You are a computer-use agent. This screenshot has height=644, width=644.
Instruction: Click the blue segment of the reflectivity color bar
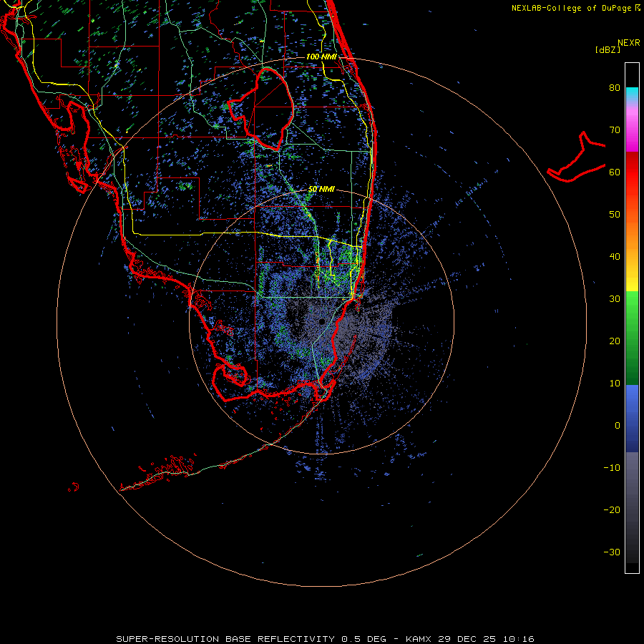(632, 419)
